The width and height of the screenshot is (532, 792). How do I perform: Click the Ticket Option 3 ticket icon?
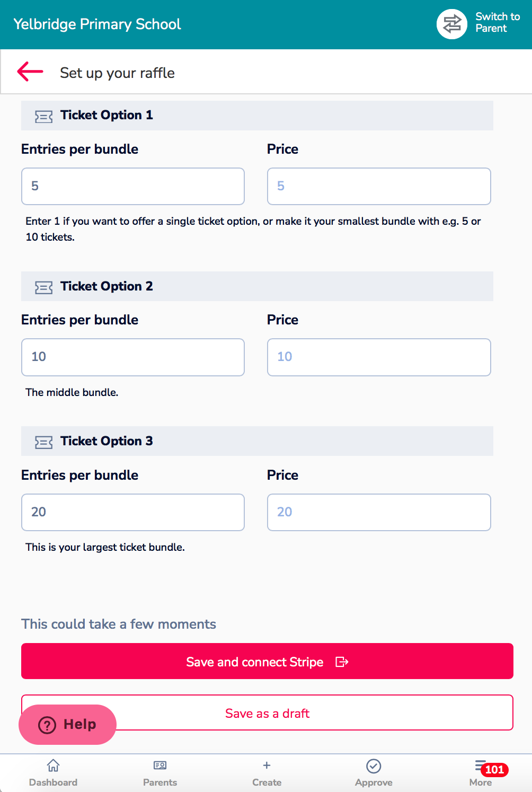point(43,442)
